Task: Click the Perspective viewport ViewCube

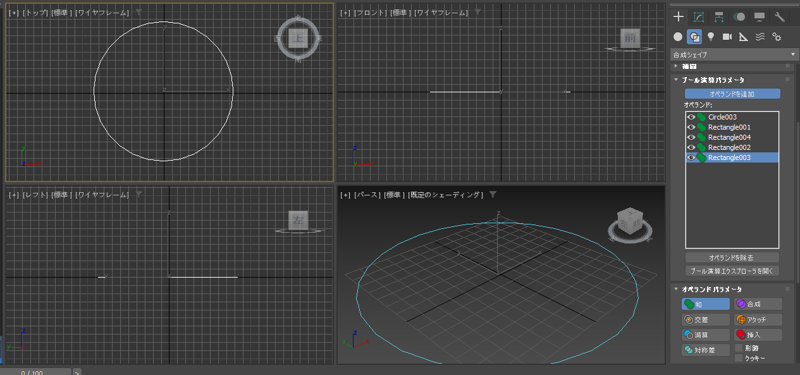Action: (x=631, y=220)
